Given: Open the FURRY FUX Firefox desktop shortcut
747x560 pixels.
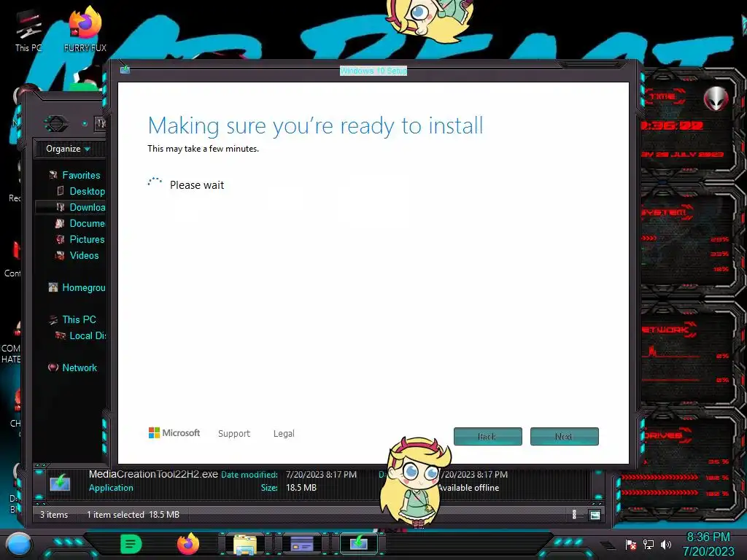Looking at the screenshot, I should click(85, 28).
